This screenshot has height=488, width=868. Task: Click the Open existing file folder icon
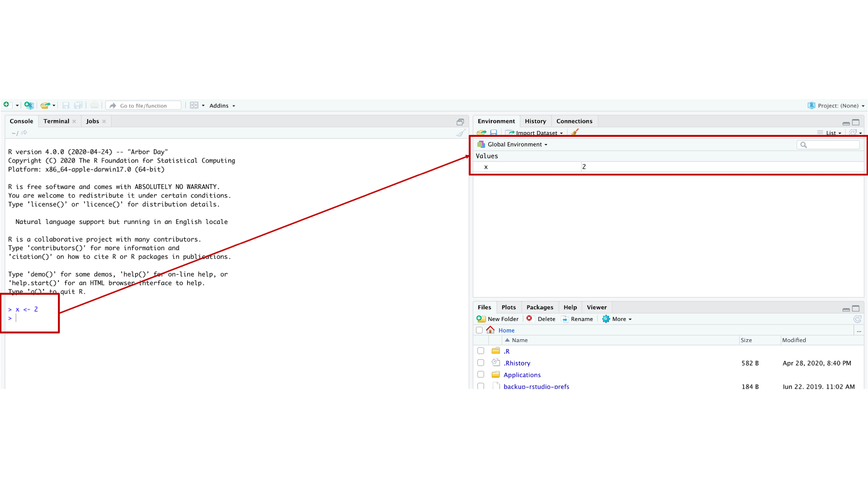[x=45, y=106]
